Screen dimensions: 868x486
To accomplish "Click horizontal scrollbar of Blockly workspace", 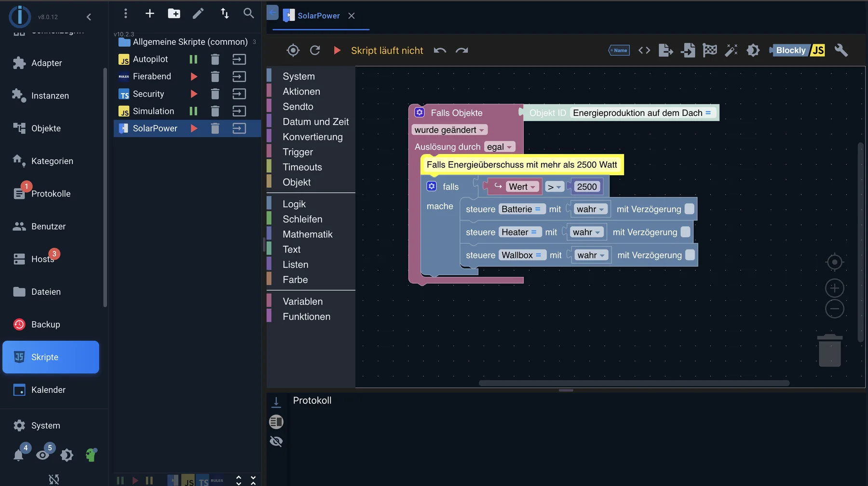I will 634,383.
